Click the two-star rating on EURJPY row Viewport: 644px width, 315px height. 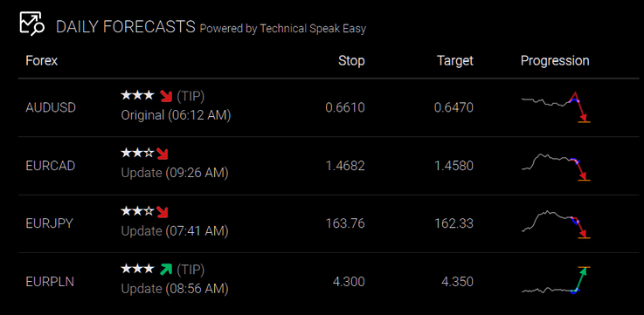pos(137,212)
